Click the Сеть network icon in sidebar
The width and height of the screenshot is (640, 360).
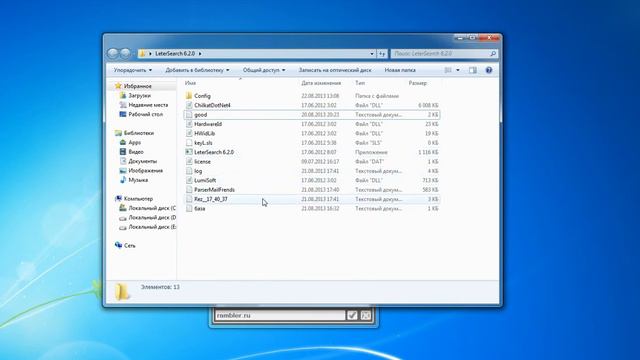(118, 245)
